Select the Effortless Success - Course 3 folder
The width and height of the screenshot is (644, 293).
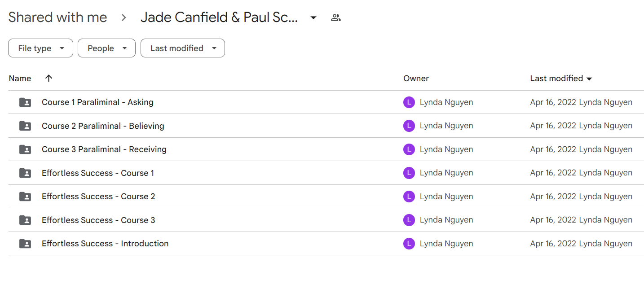(326, 220)
